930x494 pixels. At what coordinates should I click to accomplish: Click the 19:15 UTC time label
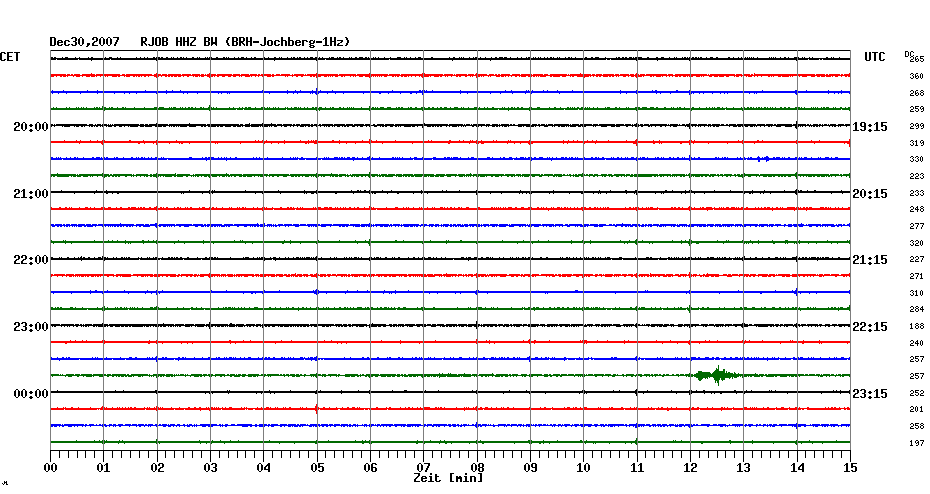(870, 127)
